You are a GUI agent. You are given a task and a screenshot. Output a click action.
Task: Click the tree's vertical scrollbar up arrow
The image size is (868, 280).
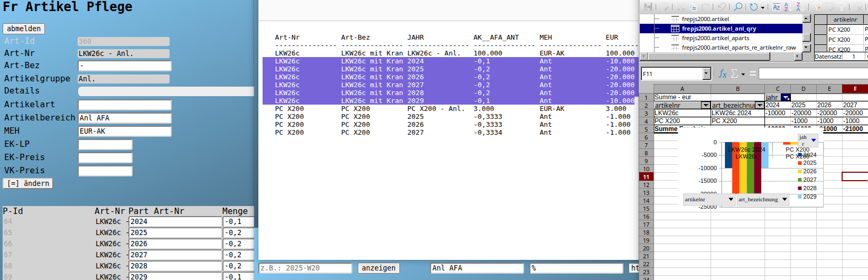pos(806,19)
